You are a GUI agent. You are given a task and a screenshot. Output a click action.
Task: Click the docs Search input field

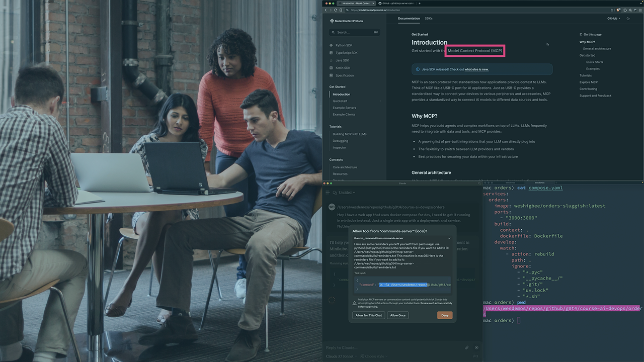[355, 32]
